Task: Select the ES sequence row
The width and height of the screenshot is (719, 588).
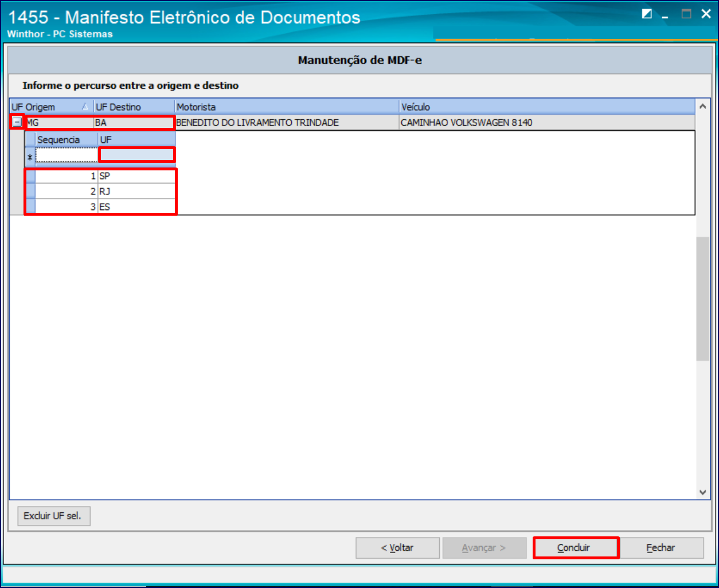Action: pyautogui.click(x=100, y=207)
